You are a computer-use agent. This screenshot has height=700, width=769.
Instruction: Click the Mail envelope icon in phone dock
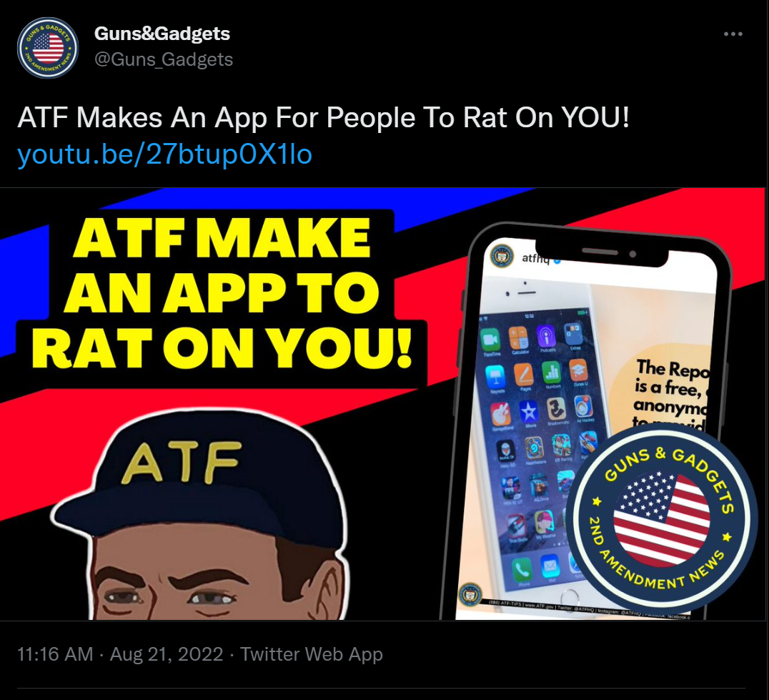click(x=550, y=566)
